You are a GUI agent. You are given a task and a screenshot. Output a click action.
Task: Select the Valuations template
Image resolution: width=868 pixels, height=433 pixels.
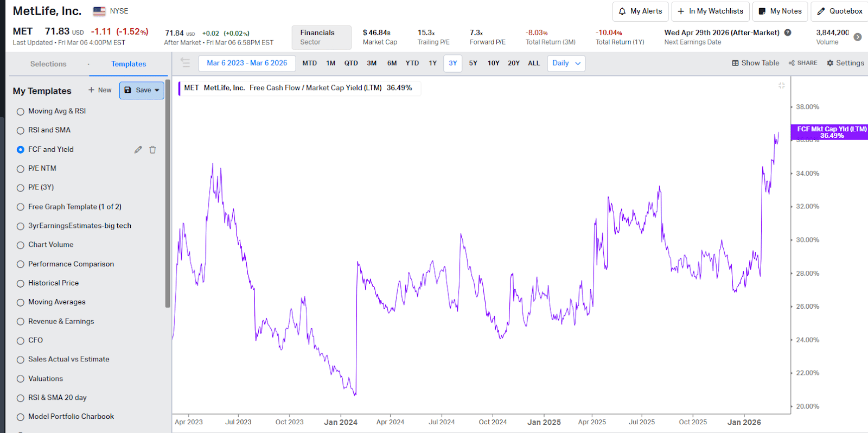tap(21, 379)
